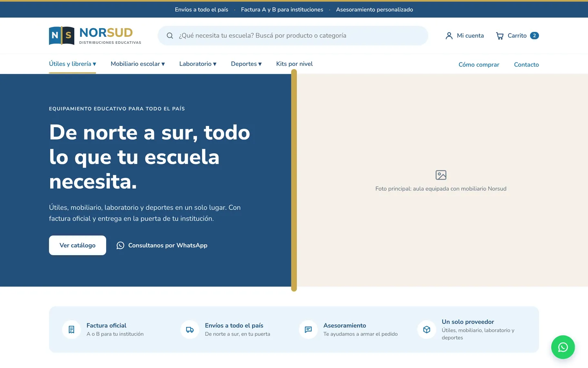Click the search magnifier icon
Image resolution: width=588 pixels, height=368 pixels.
click(170, 36)
